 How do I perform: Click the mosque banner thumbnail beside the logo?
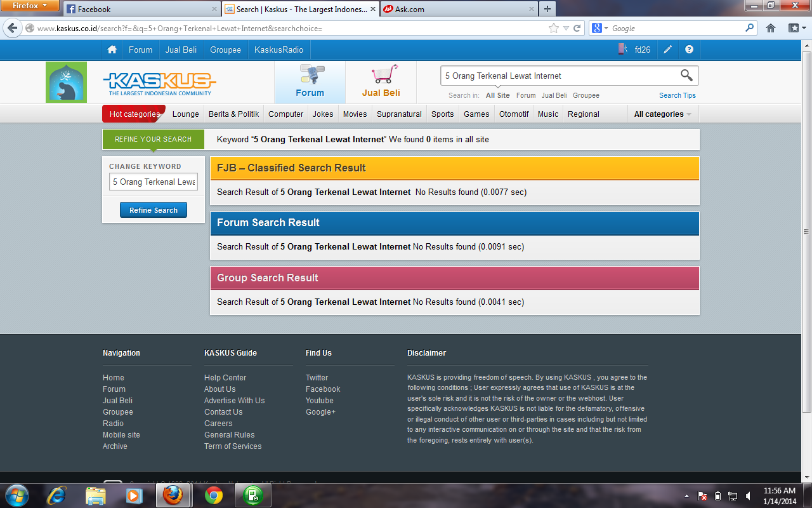click(x=66, y=82)
